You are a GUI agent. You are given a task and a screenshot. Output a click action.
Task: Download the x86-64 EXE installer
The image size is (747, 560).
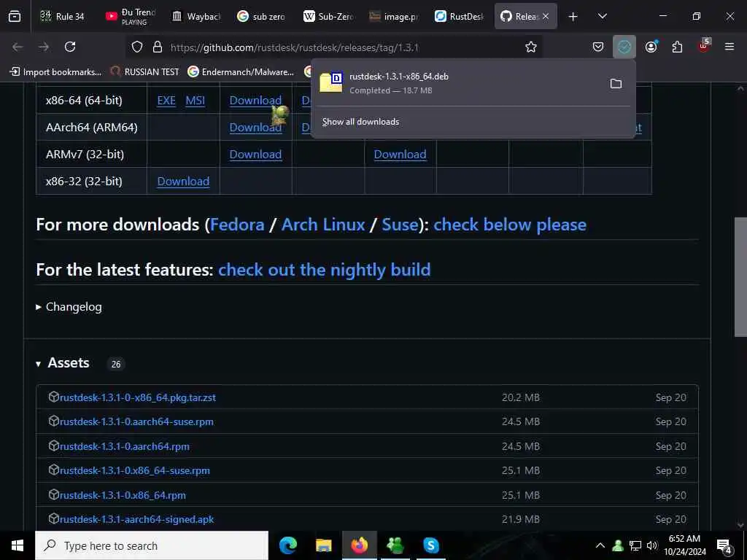(166, 101)
